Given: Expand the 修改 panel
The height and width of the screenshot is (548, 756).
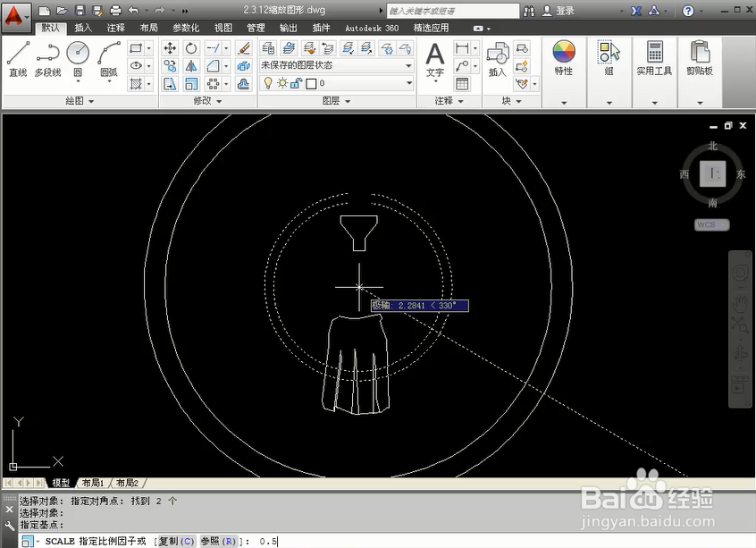Looking at the screenshot, I should tap(208, 101).
